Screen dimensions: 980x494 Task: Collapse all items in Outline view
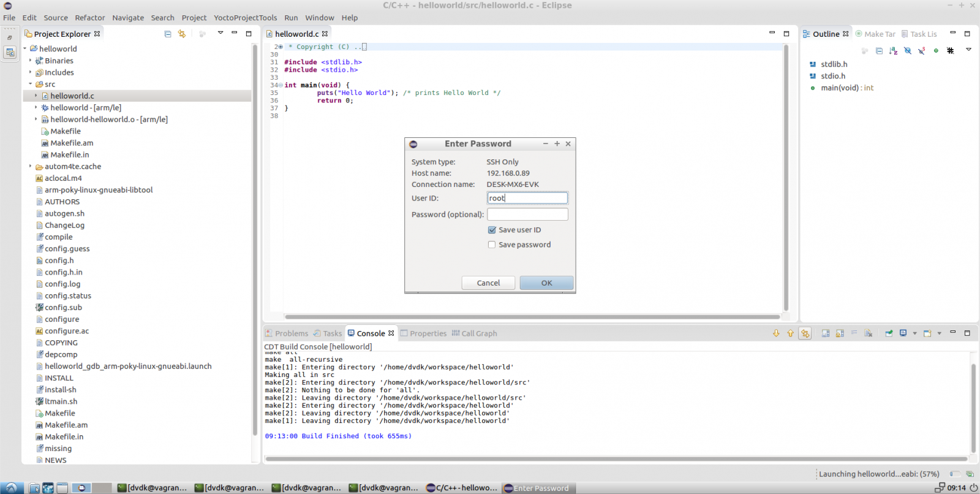pyautogui.click(x=879, y=51)
